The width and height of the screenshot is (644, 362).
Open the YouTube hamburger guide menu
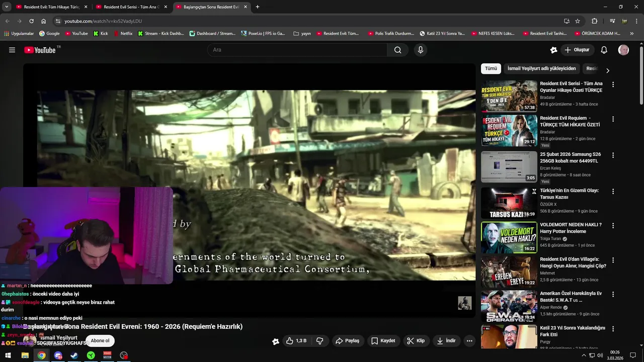coord(12,50)
